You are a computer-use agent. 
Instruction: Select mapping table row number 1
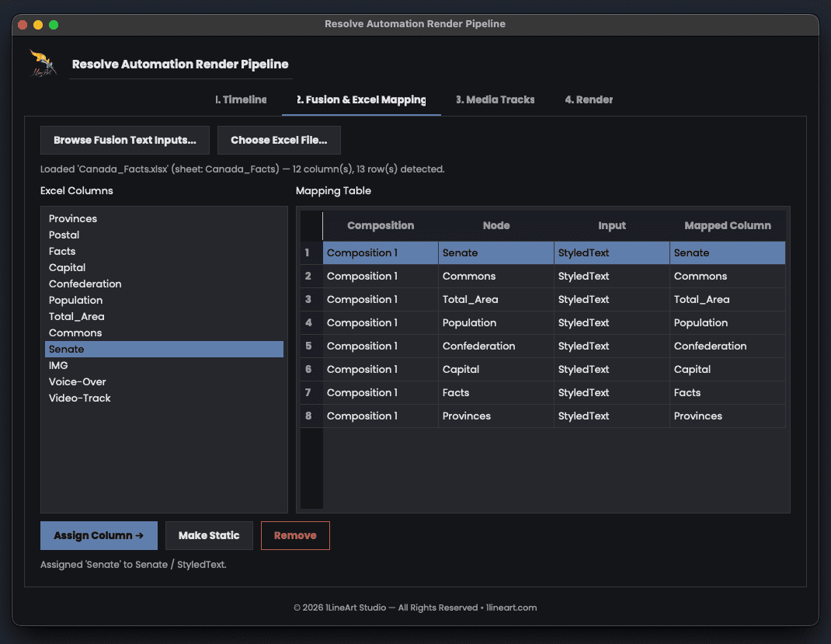tap(311, 252)
